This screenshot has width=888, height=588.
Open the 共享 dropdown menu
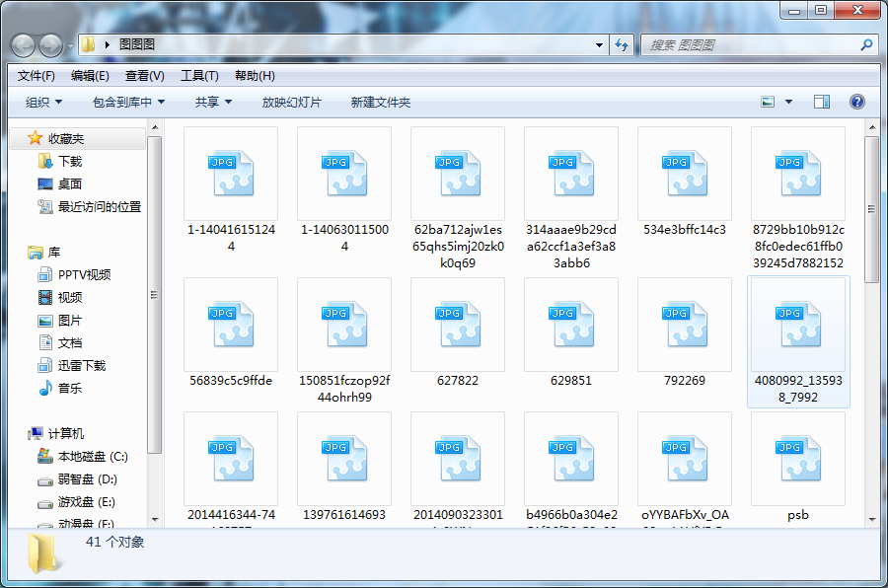pyautogui.click(x=213, y=103)
